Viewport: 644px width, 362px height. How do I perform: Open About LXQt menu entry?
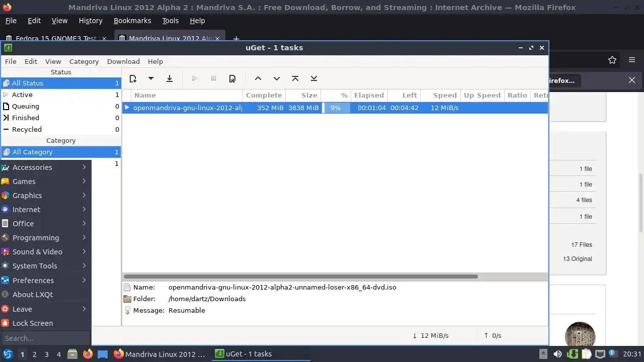click(46, 295)
